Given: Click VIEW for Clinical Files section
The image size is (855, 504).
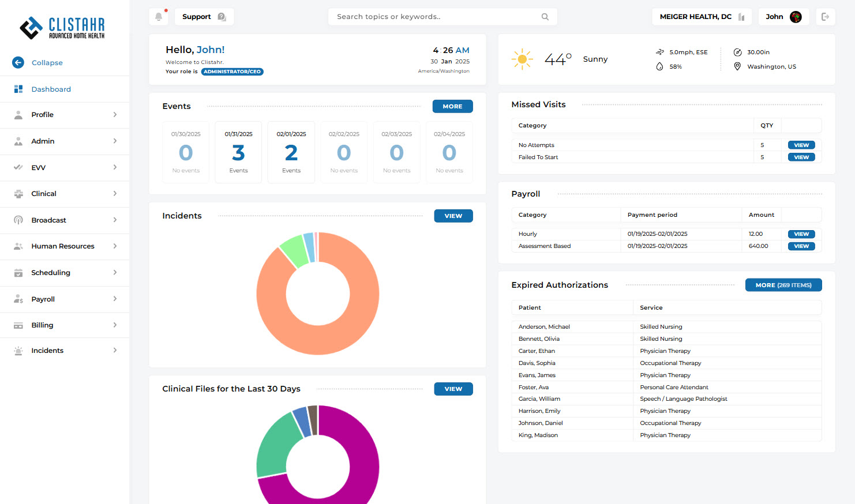Looking at the screenshot, I should click(x=453, y=389).
